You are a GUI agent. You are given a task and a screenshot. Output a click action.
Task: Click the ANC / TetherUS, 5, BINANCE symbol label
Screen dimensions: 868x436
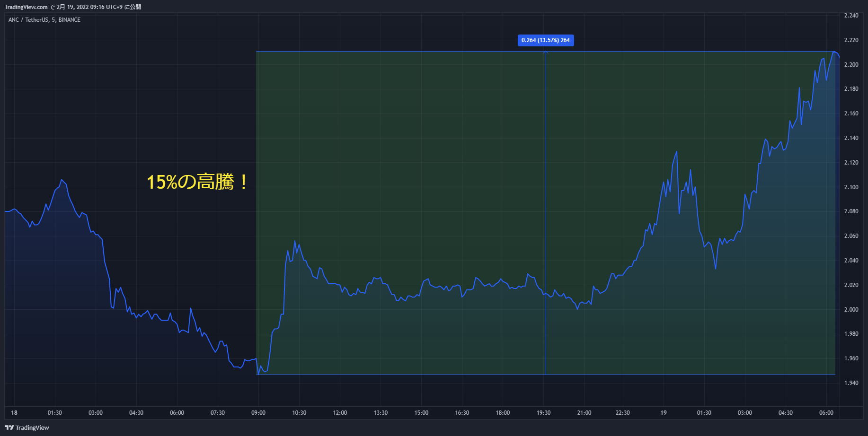[44, 20]
